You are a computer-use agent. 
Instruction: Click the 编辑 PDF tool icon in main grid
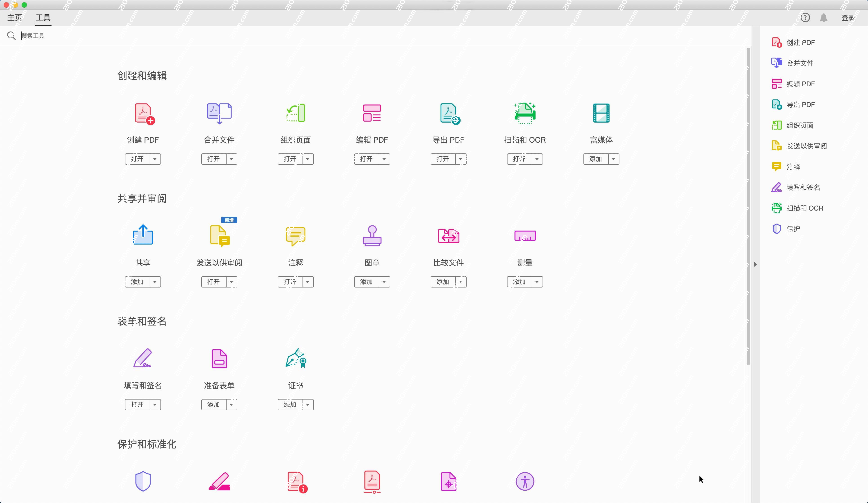coord(372,113)
